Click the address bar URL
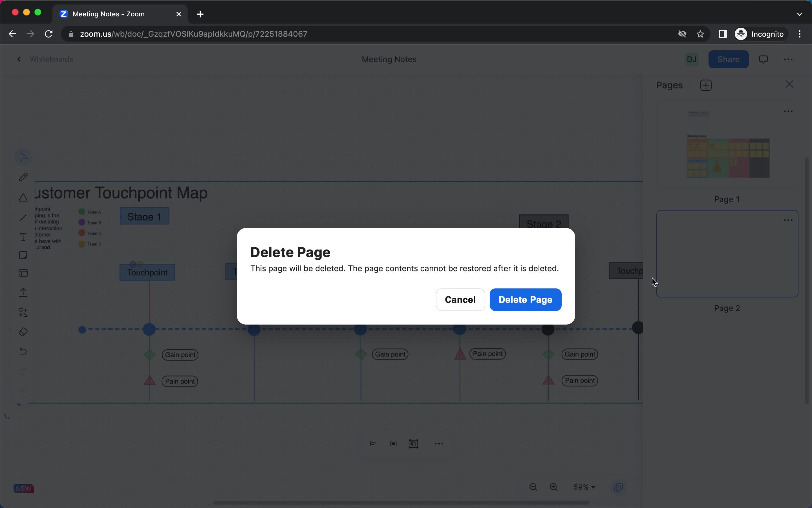The height and width of the screenshot is (508, 812). [x=194, y=34]
